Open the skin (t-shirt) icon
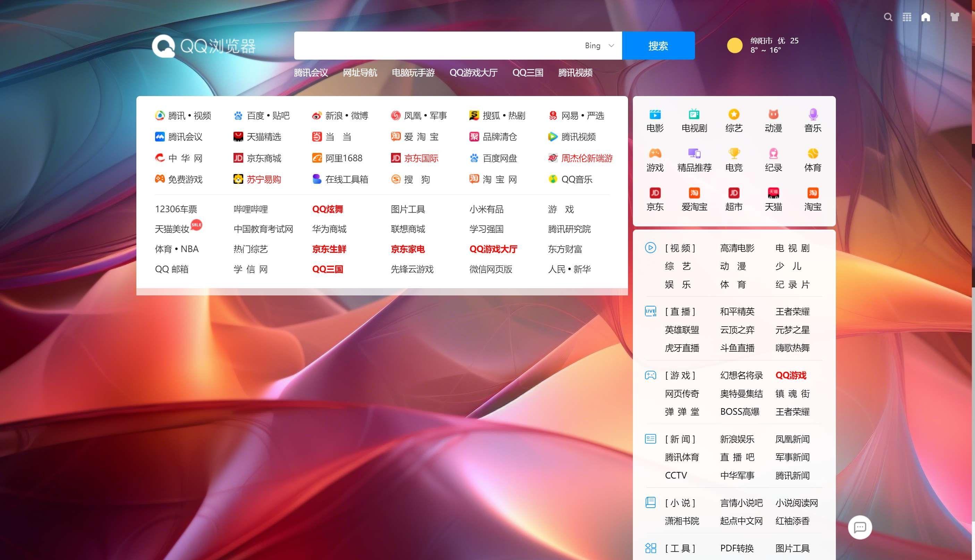 pyautogui.click(x=955, y=17)
